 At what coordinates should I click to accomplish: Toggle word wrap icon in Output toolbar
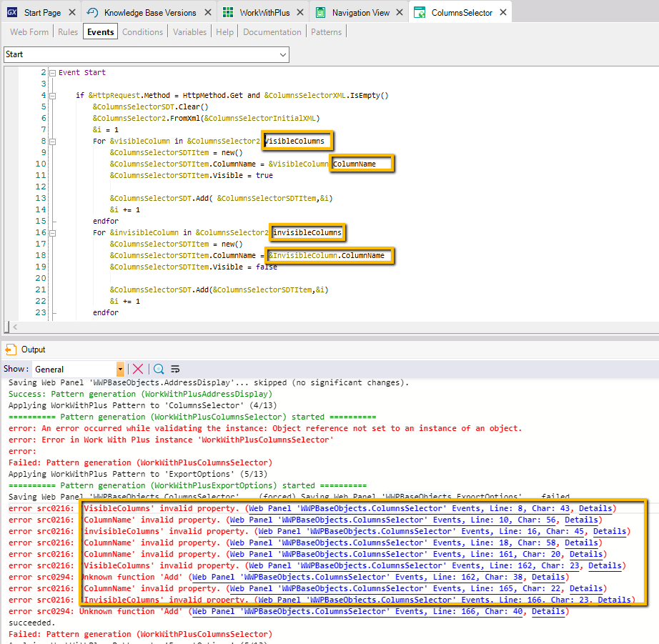point(175,369)
